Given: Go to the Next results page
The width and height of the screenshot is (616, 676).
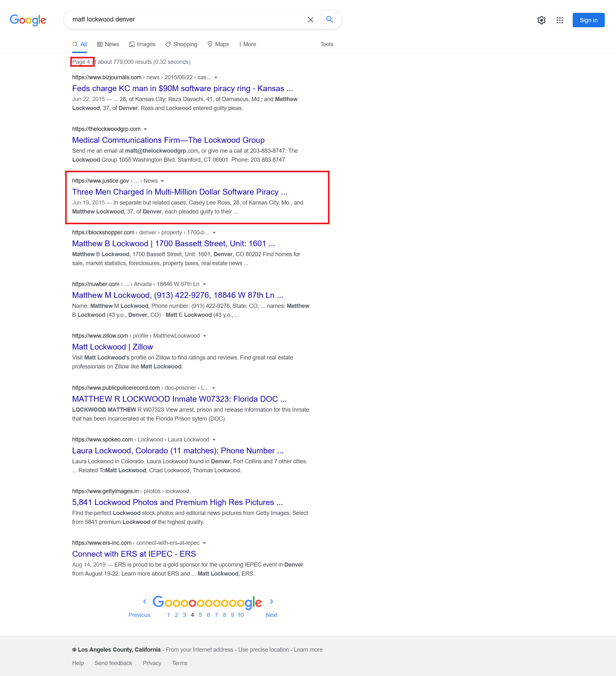Looking at the screenshot, I should 271,615.
